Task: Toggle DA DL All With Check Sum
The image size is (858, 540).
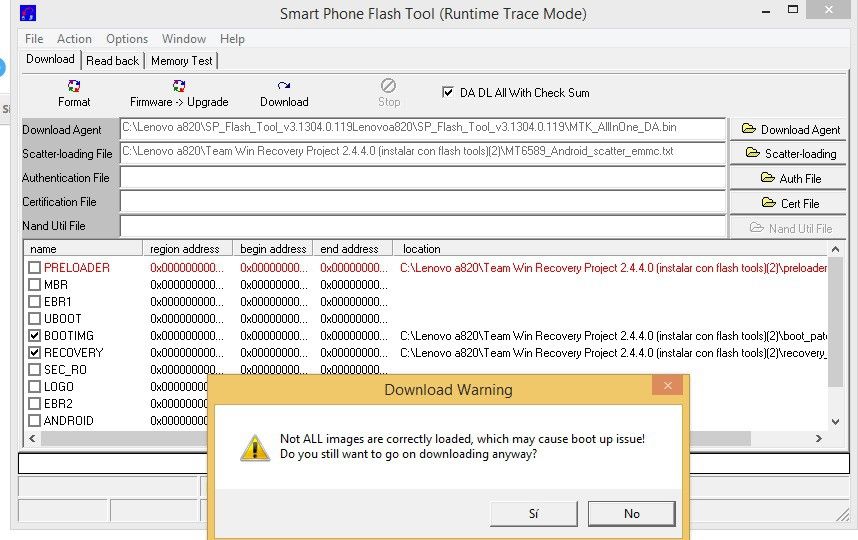Action: pyautogui.click(x=448, y=92)
